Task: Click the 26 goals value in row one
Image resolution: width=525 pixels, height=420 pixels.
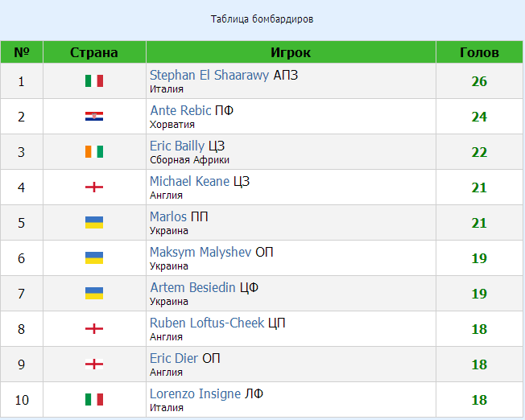Action: [479, 81]
